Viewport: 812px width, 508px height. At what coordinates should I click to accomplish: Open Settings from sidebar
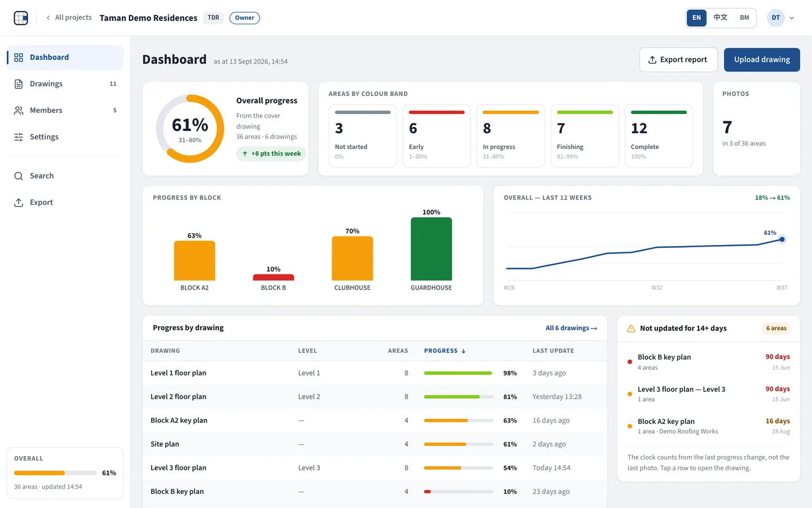(x=65, y=137)
